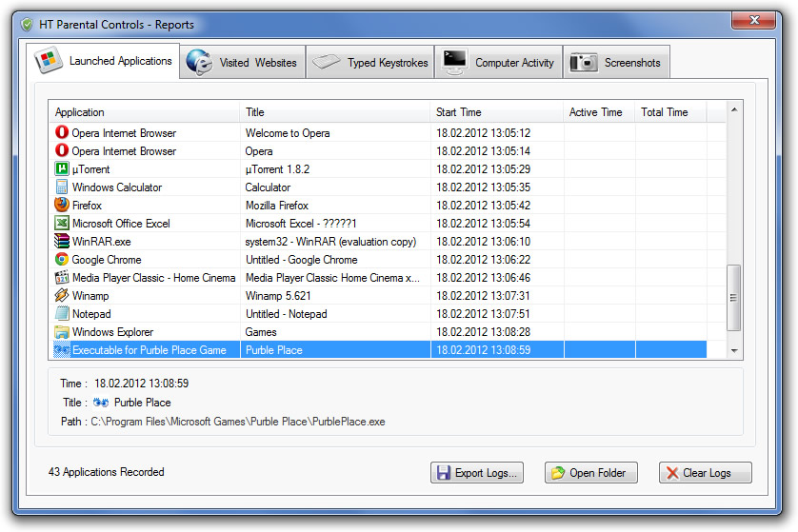
Task: Click start time 18.02.2012 13:05:35
Action: click(x=484, y=187)
